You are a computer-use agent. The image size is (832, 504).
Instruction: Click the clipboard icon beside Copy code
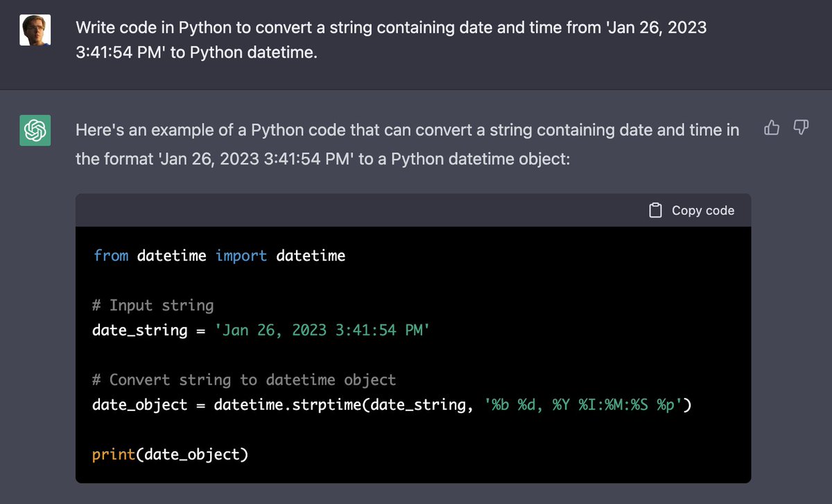point(655,211)
